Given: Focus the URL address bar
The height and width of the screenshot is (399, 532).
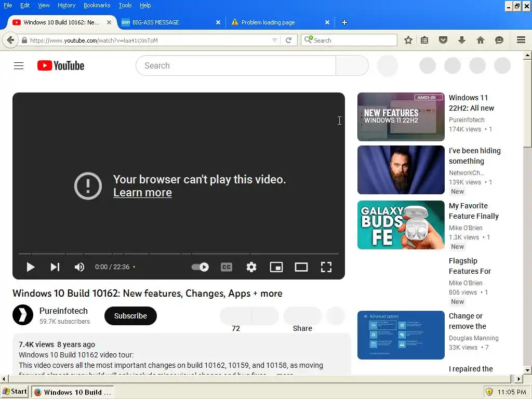Looking at the screenshot, I should tap(149, 41).
